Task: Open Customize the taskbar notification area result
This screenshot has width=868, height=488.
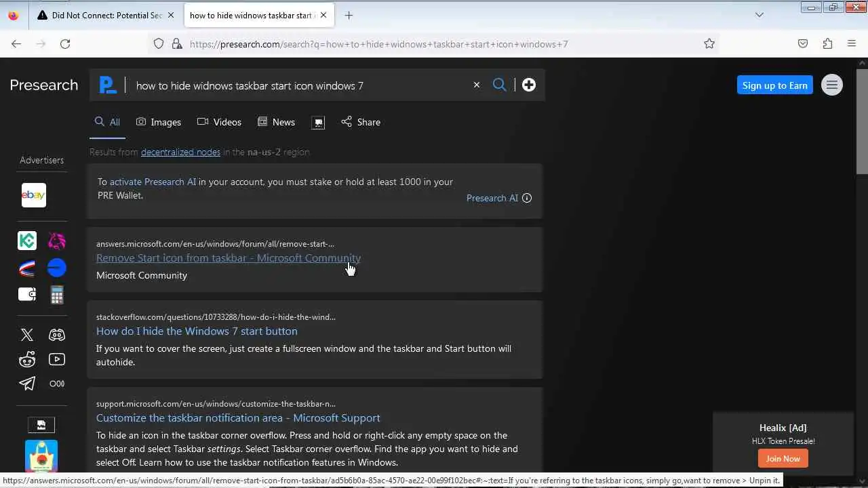Action: pos(238,418)
